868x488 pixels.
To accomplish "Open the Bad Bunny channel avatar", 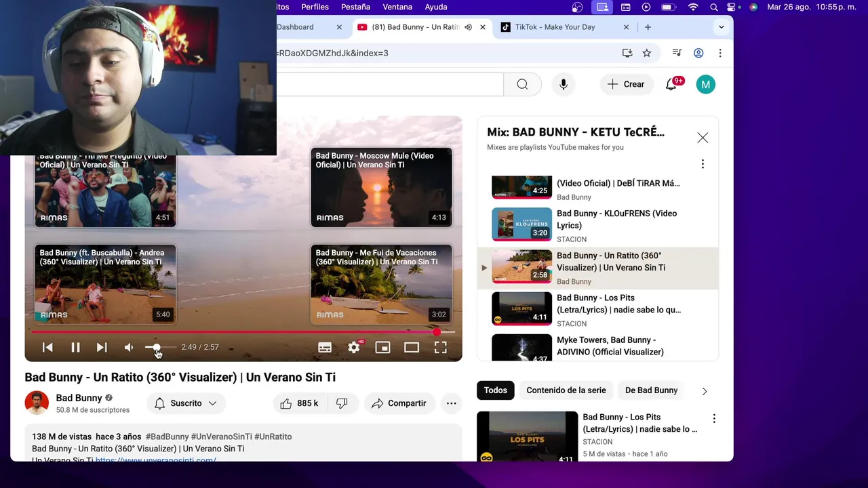I will pyautogui.click(x=37, y=403).
